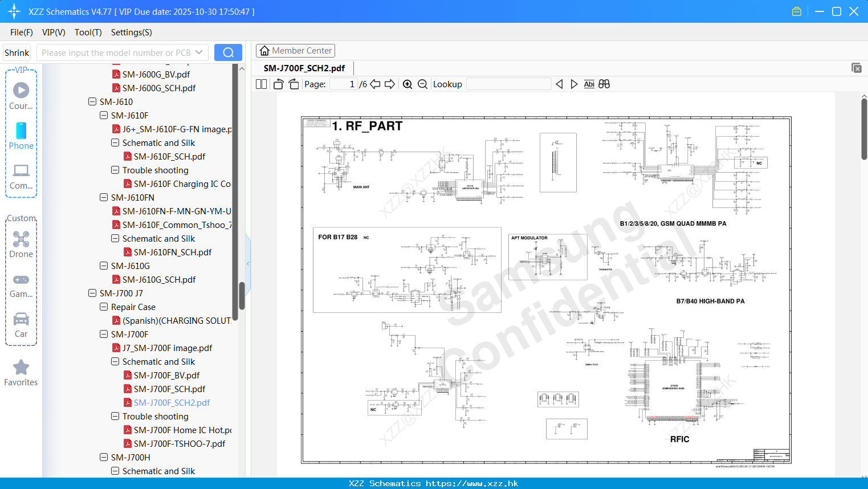
Task: Open SM-J700F Home IC Hot file
Action: pos(182,430)
